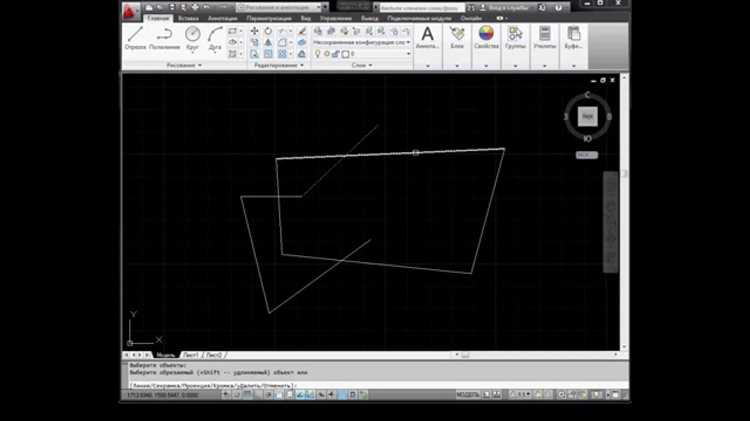Expand the Рисование panel
This screenshot has width=750, height=421.
184,65
